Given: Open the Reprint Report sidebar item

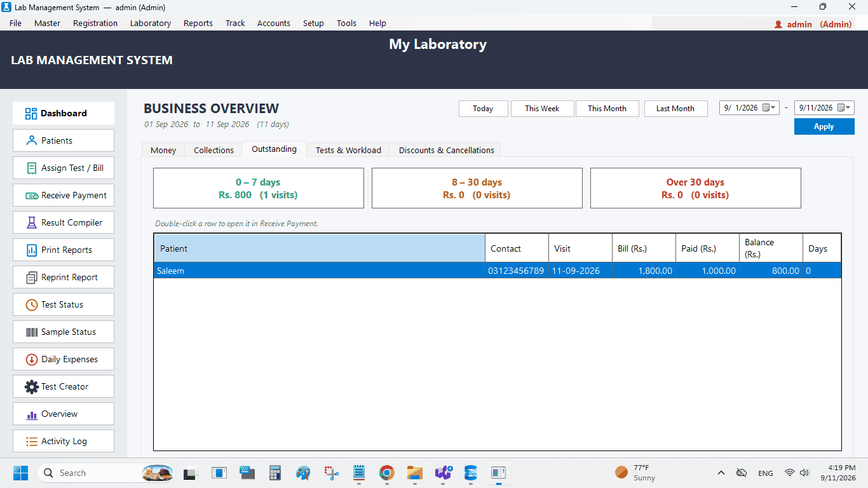Looking at the screenshot, I should [64, 277].
